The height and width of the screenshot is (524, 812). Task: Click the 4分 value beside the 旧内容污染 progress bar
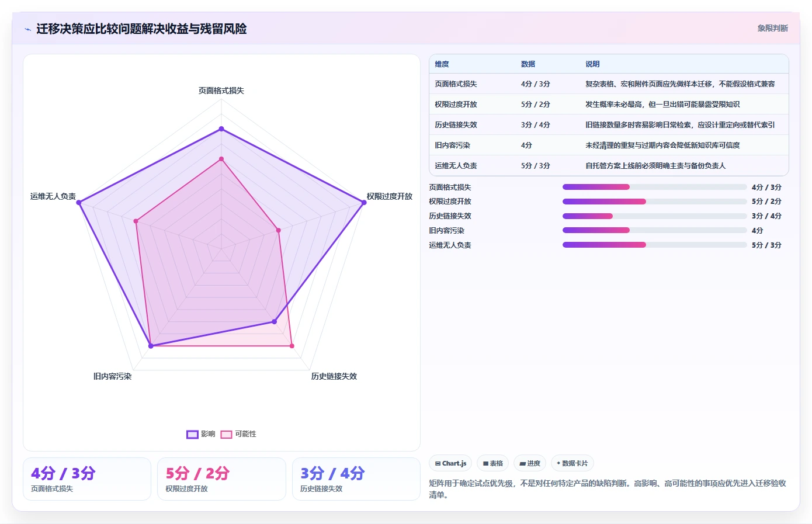pyautogui.click(x=757, y=230)
